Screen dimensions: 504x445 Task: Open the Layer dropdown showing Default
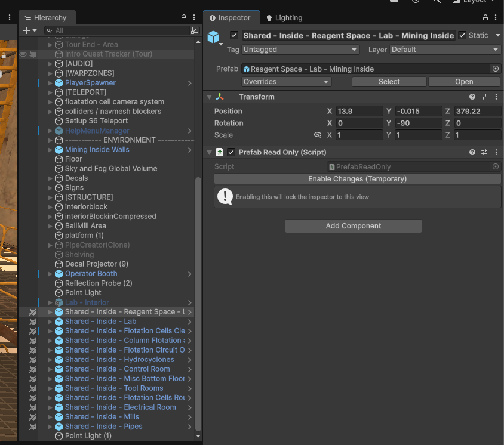coord(445,50)
